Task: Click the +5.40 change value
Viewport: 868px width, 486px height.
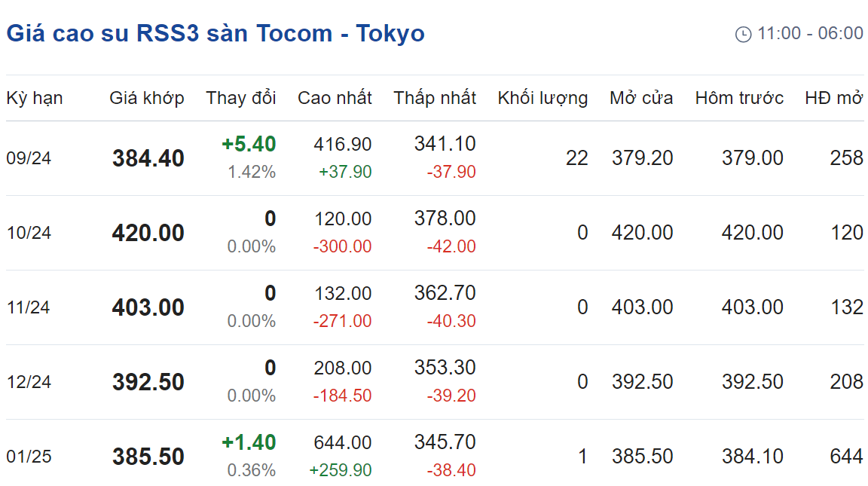Action: click(249, 144)
